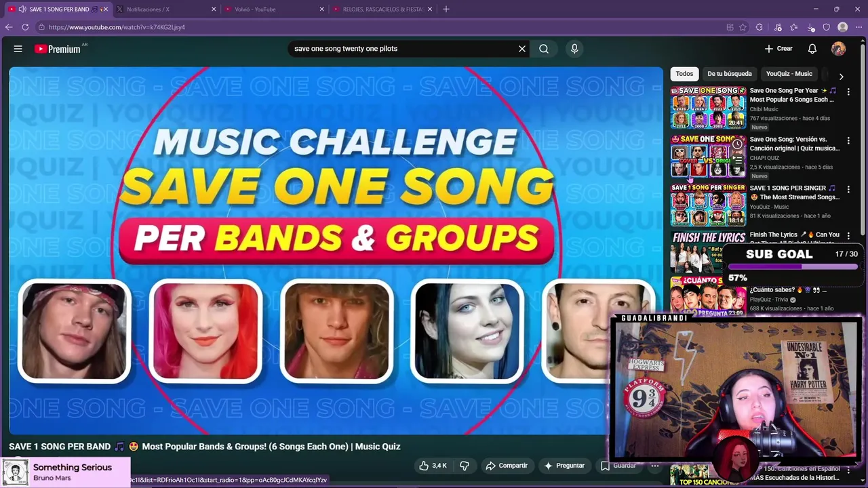Screen dimensions: 868x488
Task: Go back with the browser arrow
Action: point(8,27)
